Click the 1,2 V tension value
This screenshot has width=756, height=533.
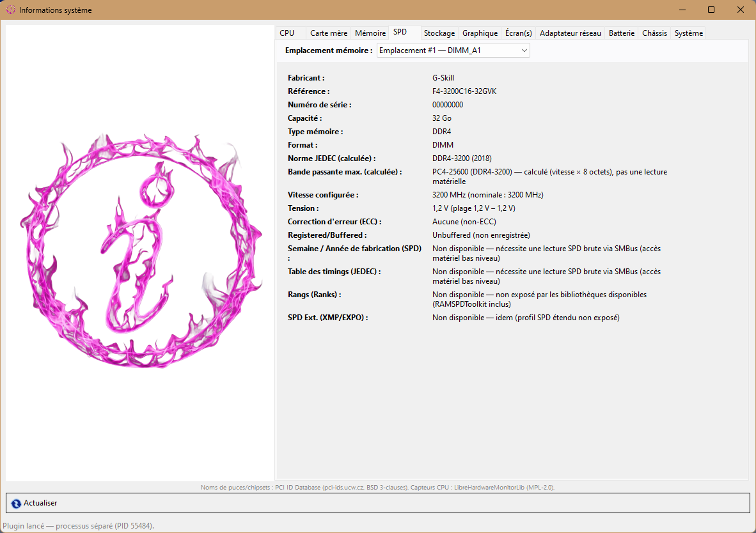coord(473,208)
